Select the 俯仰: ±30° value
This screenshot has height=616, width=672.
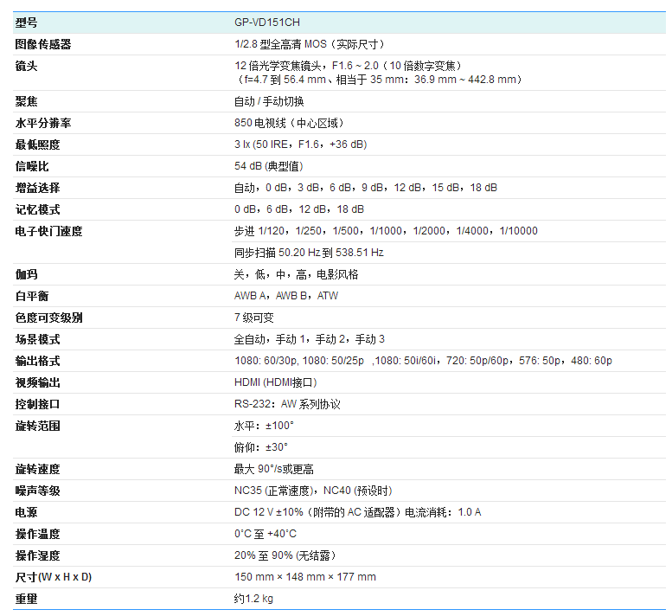click(260, 447)
